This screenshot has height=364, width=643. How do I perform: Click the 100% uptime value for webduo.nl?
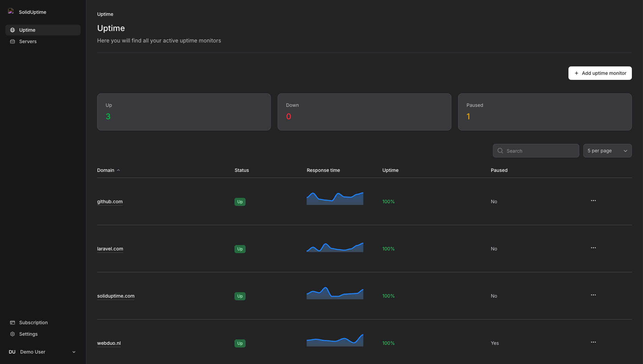(388, 343)
